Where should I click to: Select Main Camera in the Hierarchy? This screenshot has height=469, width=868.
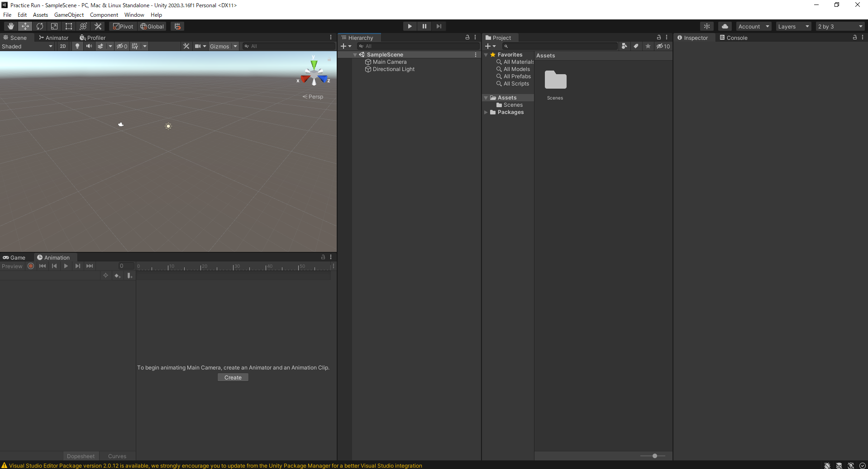tap(389, 62)
